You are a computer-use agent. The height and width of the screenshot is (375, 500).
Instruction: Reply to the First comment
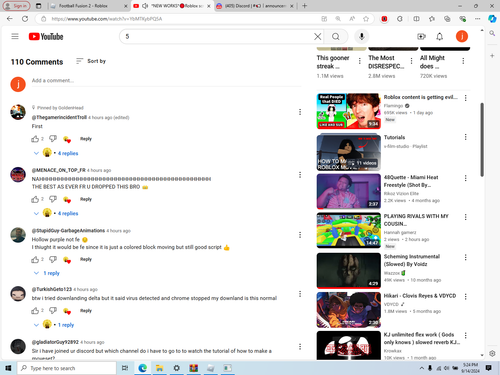pyautogui.click(x=86, y=139)
